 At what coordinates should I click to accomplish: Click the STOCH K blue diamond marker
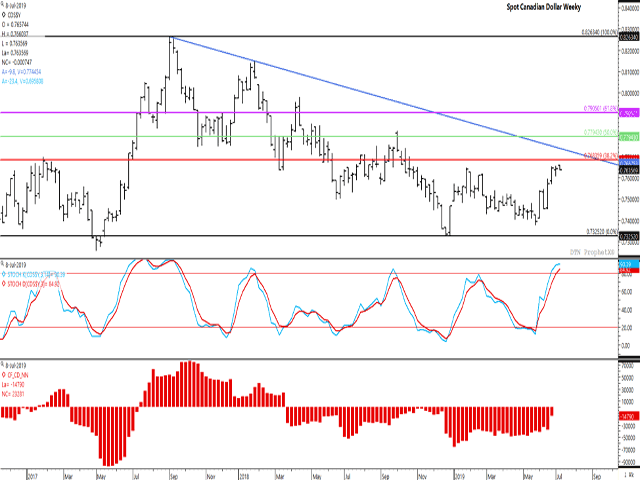(x=3, y=274)
